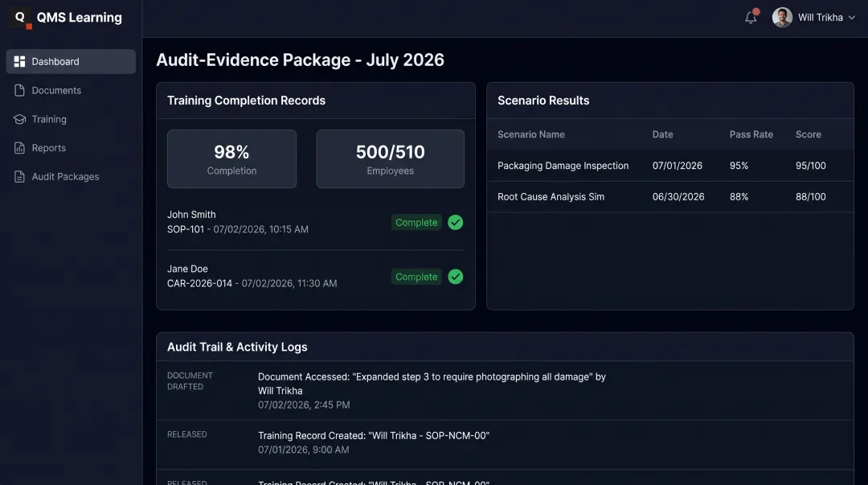Screen dimensions: 868x485
Task: Click the 07/02/2026, 2:45 PM timestamp
Action: click(x=304, y=405)
